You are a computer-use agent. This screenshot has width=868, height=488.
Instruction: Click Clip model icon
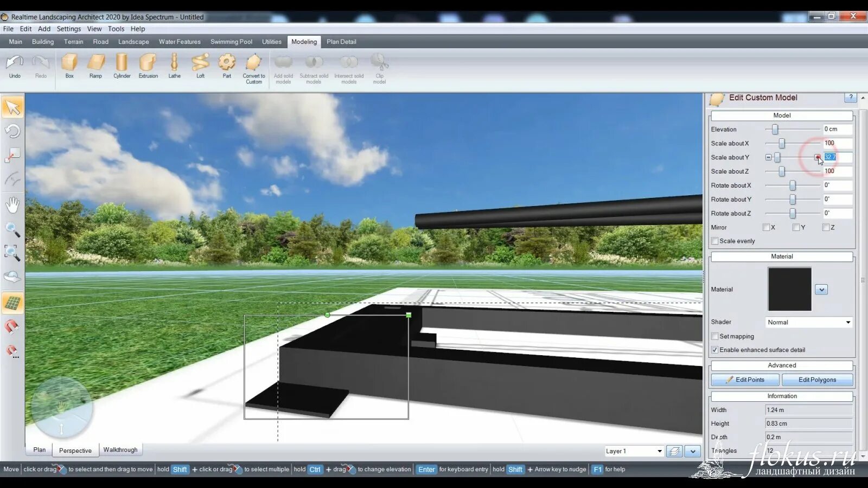point(379,63)
